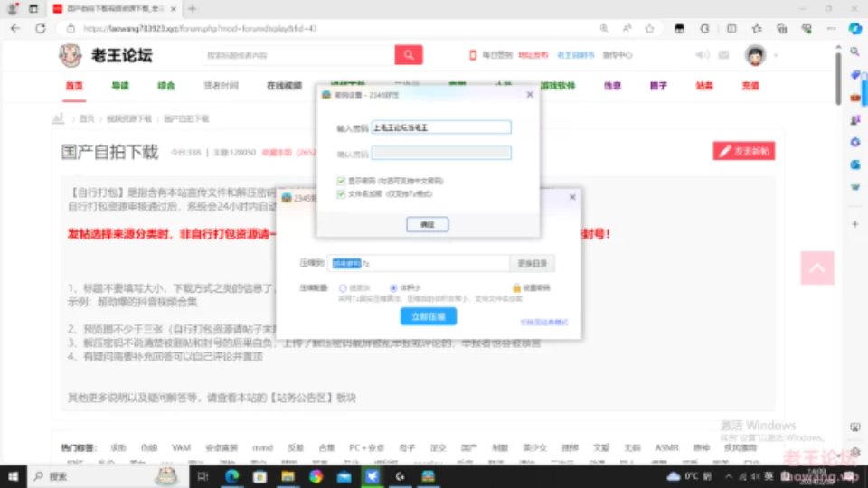Open the 站务 navigation tab

click(x=704, y=86)
